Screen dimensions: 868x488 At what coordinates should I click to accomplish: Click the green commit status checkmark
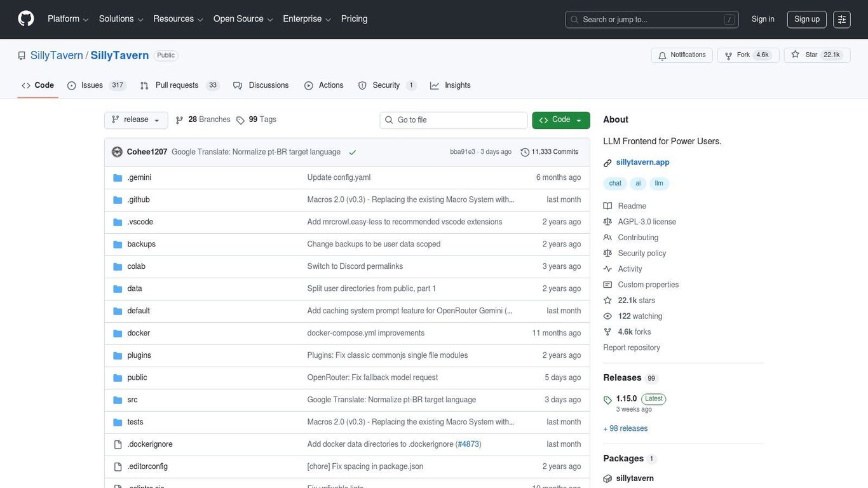(x=353, y=152)
